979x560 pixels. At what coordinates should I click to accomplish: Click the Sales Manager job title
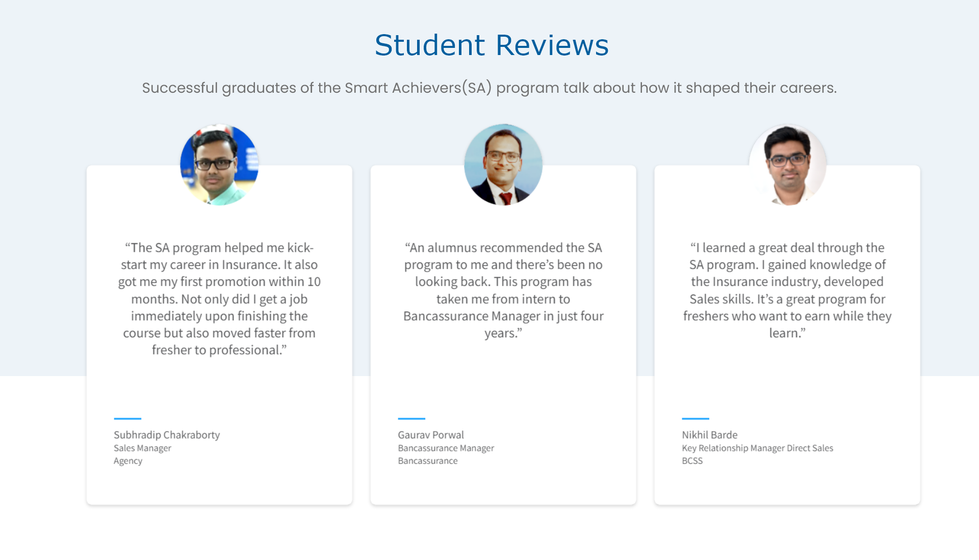pyautogui.click(x=142, y=448)
